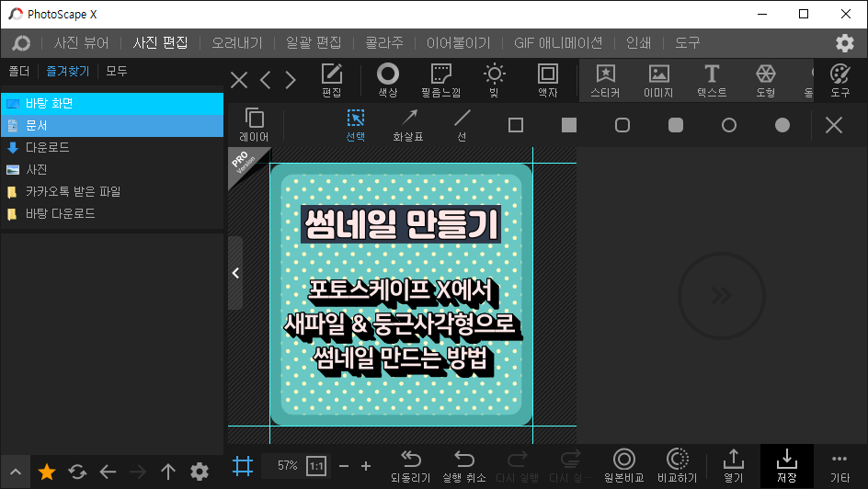This screenshot has height=489, width=868.
Task: Set zoom to 1:1 actual size
Action: click(x=316, y=466)
